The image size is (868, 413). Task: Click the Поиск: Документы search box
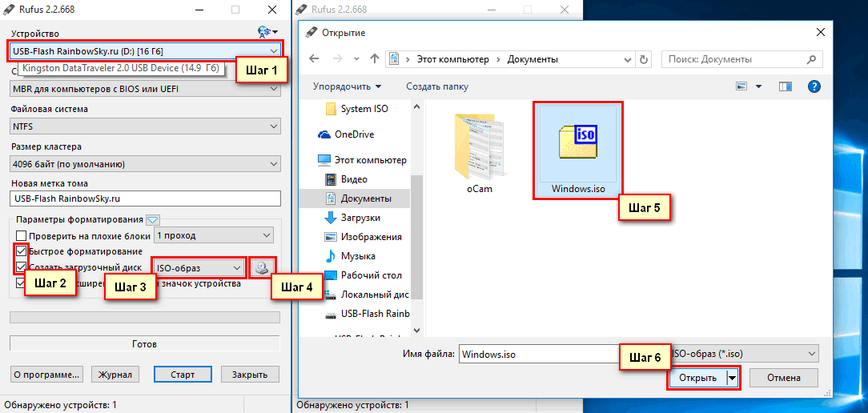741,59
